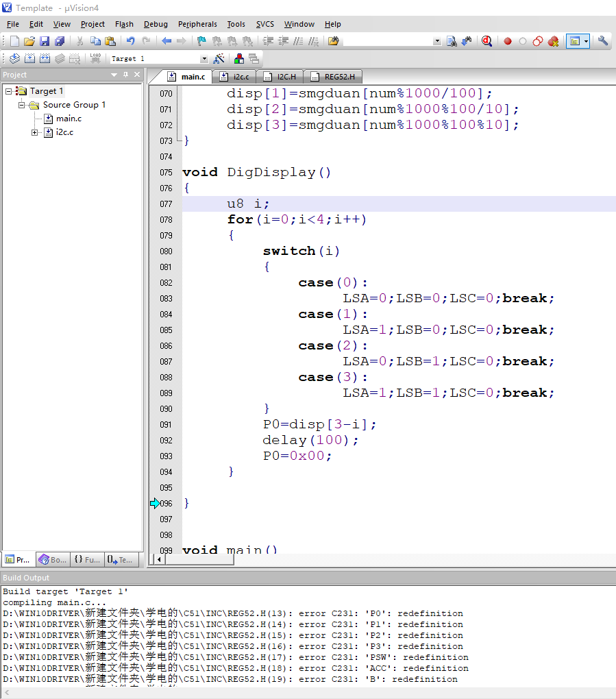Open the Project menu
616x699 pixels.
(93, 24)
